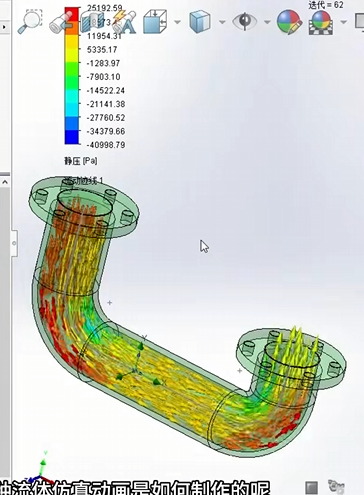Select the inlet flange with orange streamlines
The image size is (364, 495).
coord(84,208)
